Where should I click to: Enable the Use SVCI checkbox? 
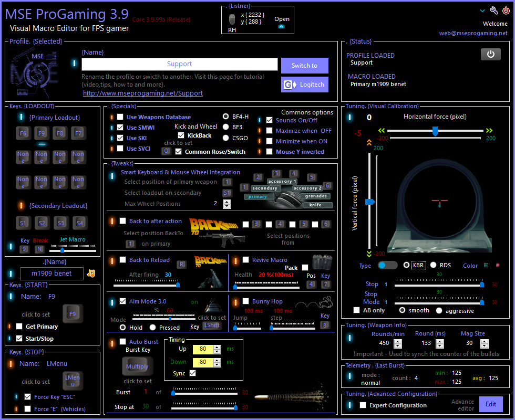(x=120, y=148)
